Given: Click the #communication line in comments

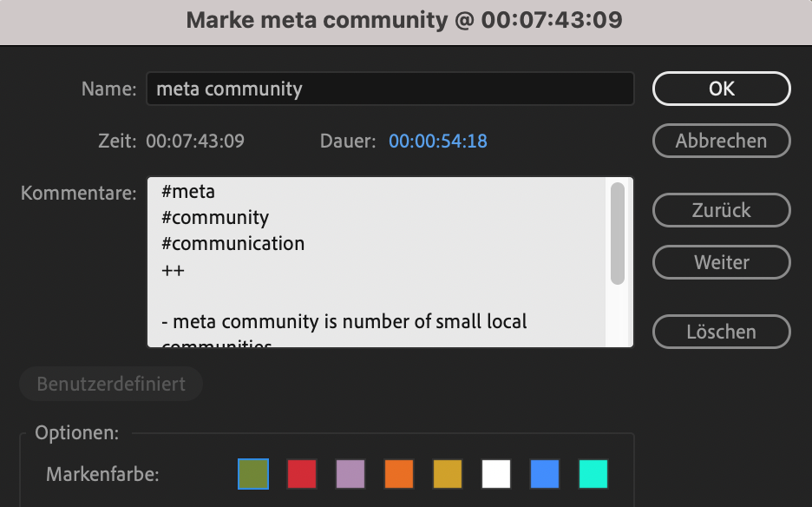Looking at the screenshot, I should pos(232,244).
